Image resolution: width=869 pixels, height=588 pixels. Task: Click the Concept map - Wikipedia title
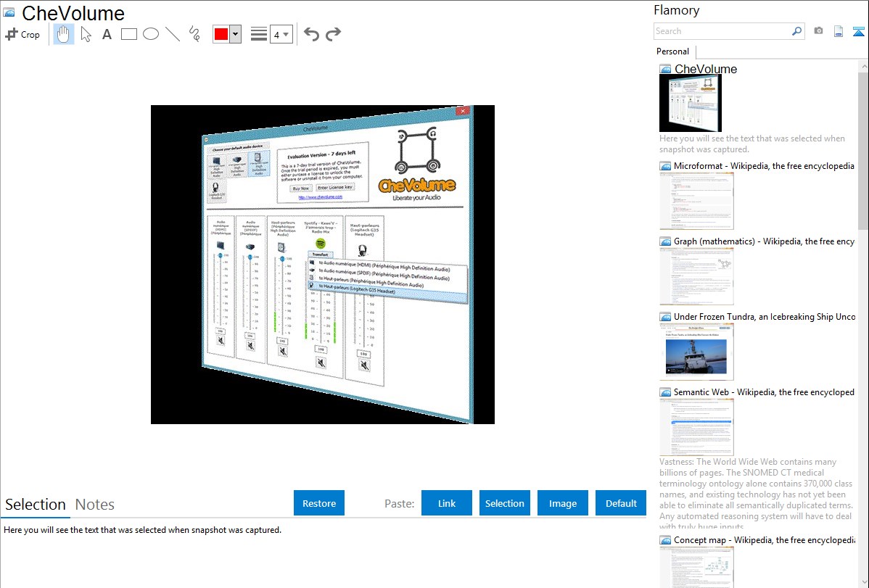pyautogui.click(x=765, y=539)
